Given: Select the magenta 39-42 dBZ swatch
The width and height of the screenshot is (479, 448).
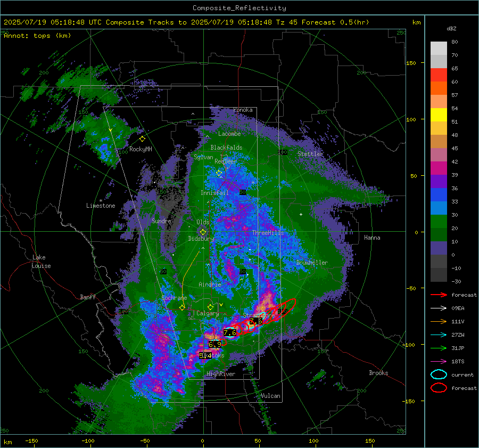Looking at the screenshot, I should [x=439, y=168].
